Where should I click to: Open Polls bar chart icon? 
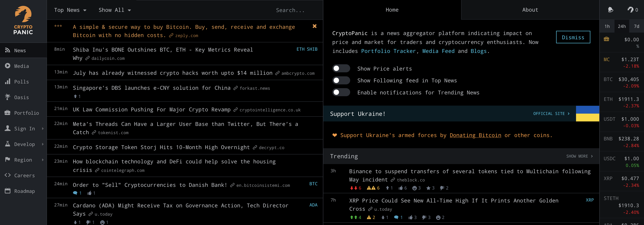coord(8,81)
